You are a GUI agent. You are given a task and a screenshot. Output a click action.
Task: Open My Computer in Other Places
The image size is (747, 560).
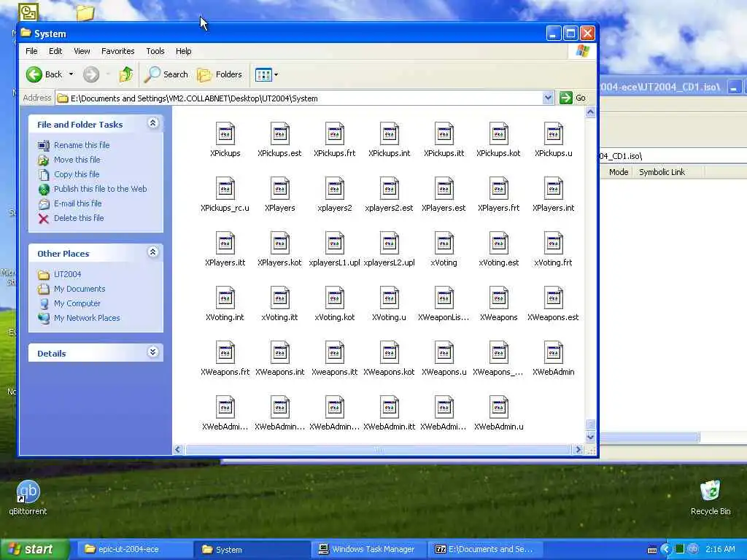[x=77, y=303]
